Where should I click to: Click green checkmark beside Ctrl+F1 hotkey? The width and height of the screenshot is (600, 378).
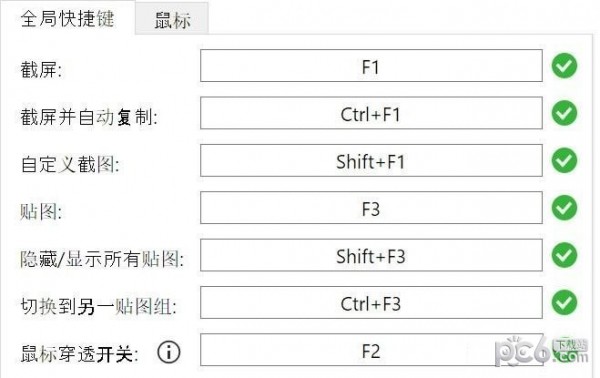click(564, 113)
